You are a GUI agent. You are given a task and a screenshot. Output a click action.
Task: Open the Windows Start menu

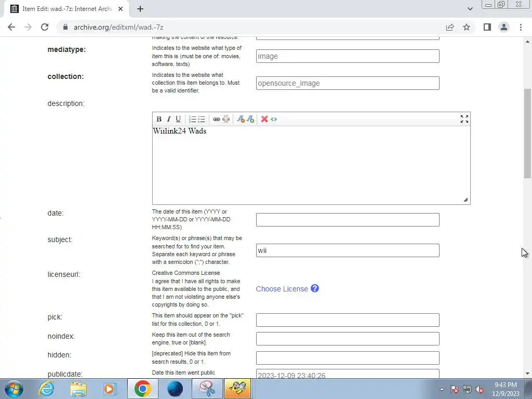[x=14, y=389]
